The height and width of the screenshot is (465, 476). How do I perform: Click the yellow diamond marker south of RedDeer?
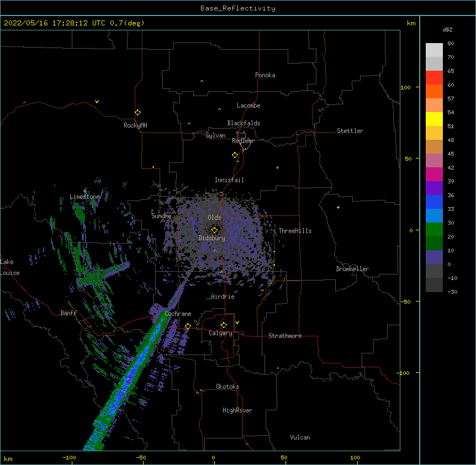[235, 155]
